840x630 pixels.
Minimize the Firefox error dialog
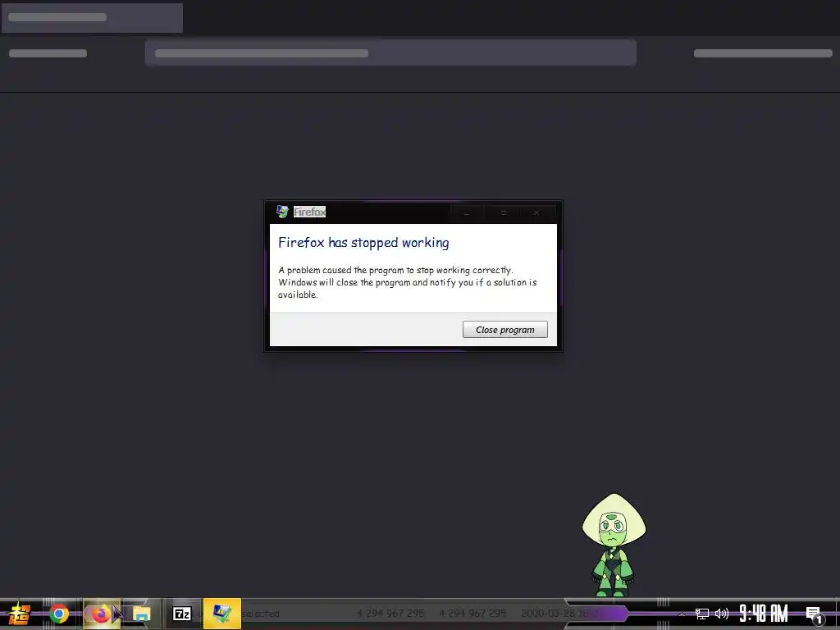[x=467, y=212]
